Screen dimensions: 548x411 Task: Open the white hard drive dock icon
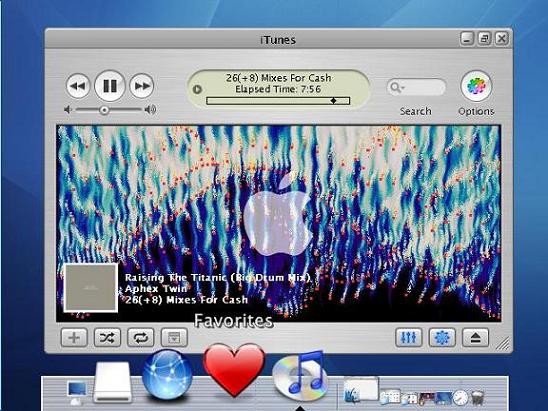point(113,382)
